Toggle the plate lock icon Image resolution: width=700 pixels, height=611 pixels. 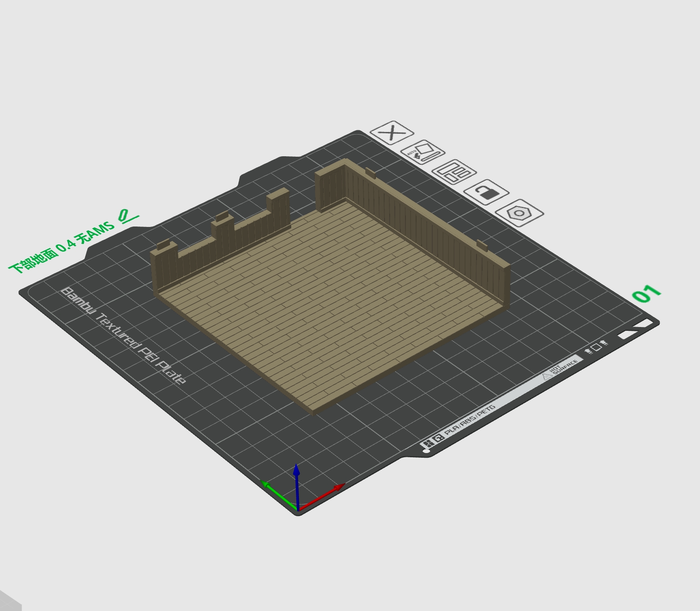[x=486, y=192]
